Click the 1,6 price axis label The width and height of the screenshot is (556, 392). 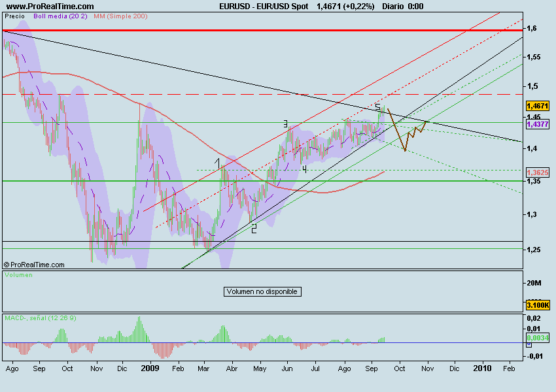531,28
